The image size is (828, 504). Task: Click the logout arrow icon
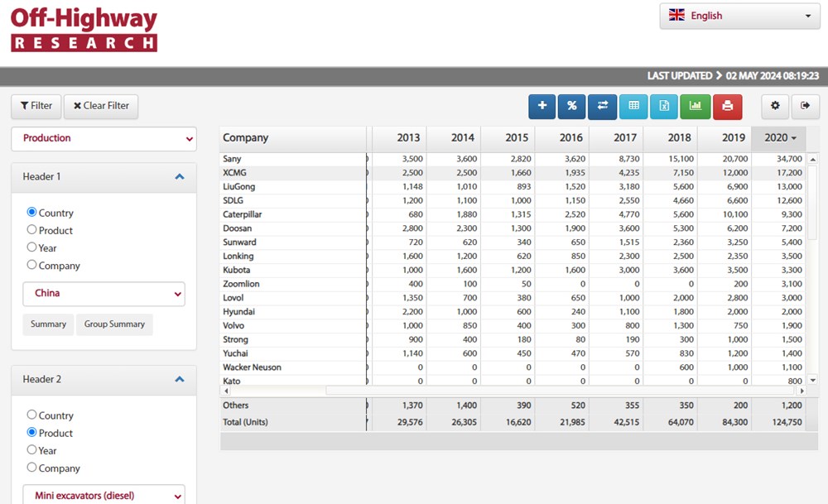click(805, 106)
